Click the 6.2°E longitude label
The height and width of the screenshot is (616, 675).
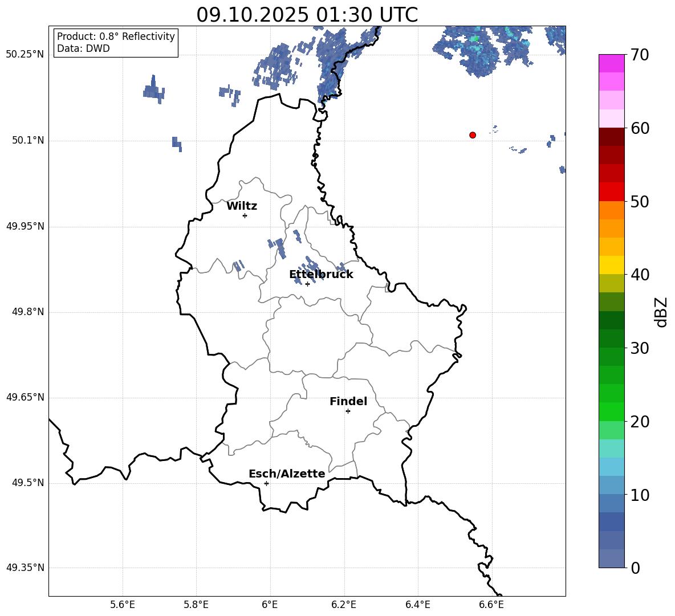coord(344,605)
